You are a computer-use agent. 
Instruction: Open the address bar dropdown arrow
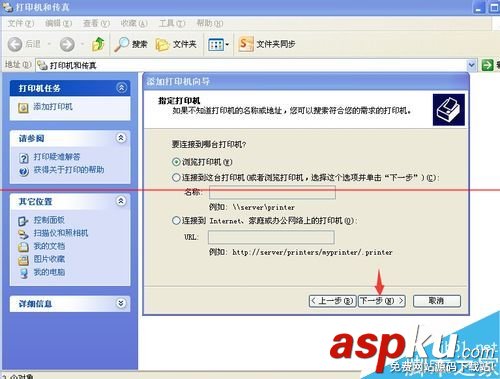471,65
